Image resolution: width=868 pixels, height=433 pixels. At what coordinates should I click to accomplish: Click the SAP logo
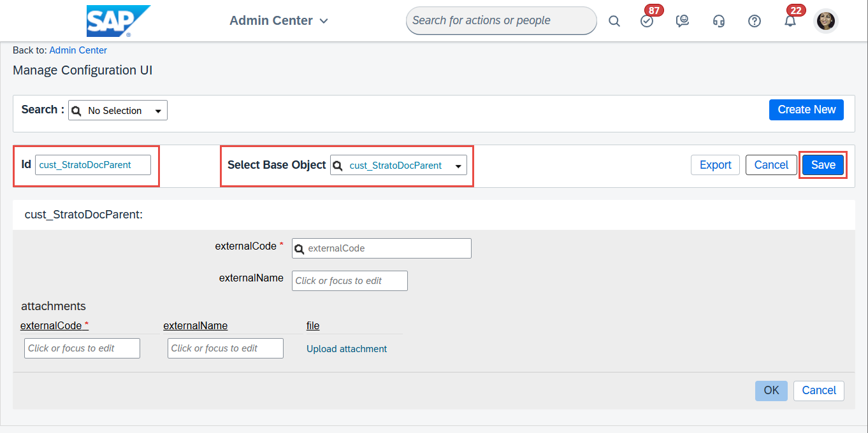(x=118, y=21)
